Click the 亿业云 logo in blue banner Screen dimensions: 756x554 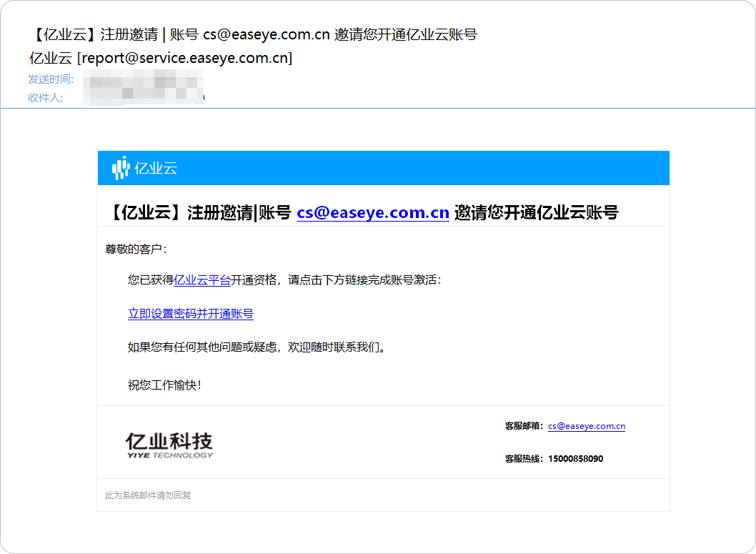[144, 168]
